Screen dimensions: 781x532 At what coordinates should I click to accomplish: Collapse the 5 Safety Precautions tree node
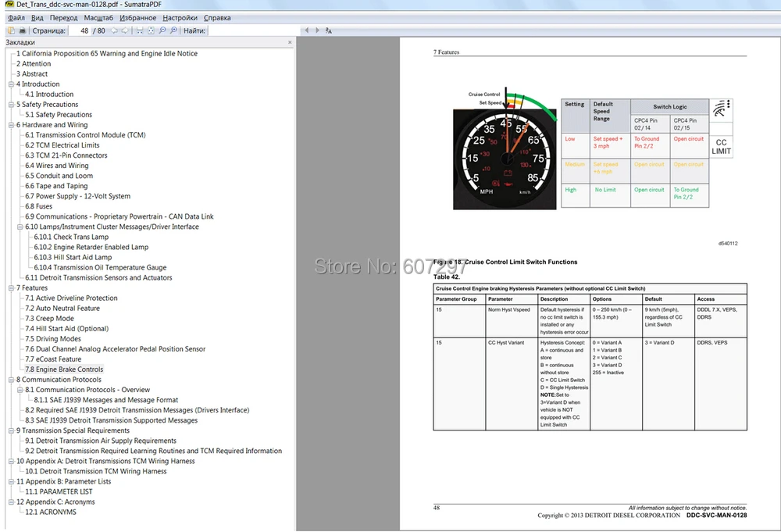pos(11,105)
